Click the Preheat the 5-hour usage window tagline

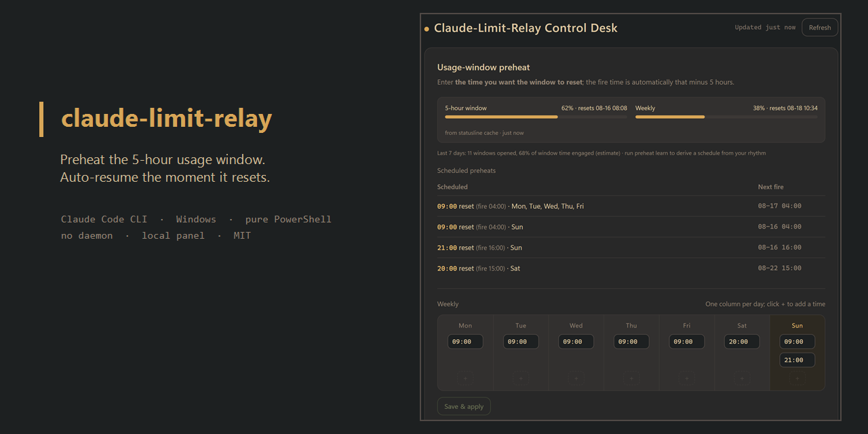(x=163, y=160)
